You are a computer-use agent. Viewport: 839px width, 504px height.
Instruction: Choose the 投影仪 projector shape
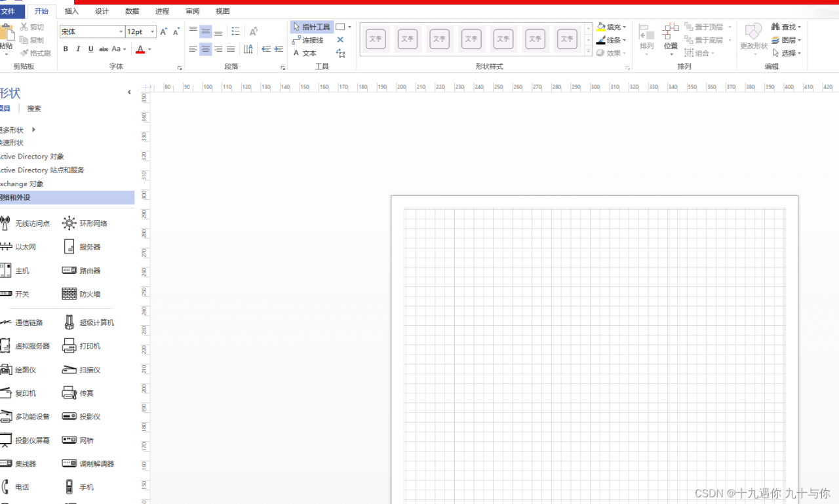click(82, 417)
